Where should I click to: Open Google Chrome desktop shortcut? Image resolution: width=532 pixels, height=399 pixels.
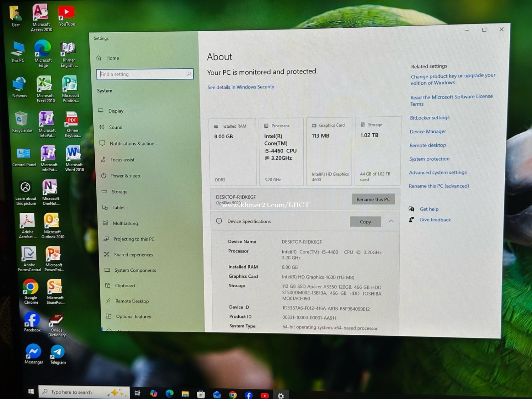point(31,288)
